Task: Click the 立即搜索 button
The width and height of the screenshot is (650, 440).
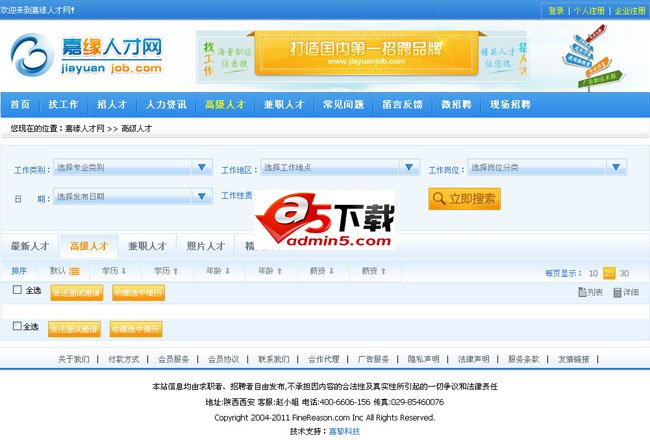Action: point(464,199)
